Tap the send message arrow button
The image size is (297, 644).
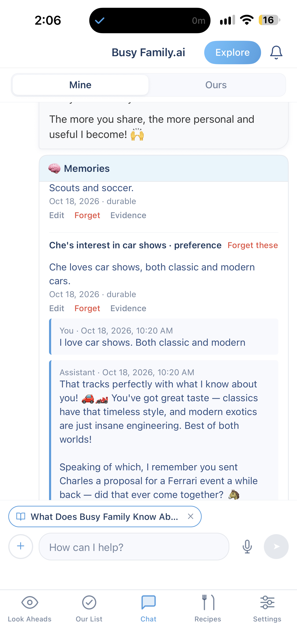coord(276,547)
